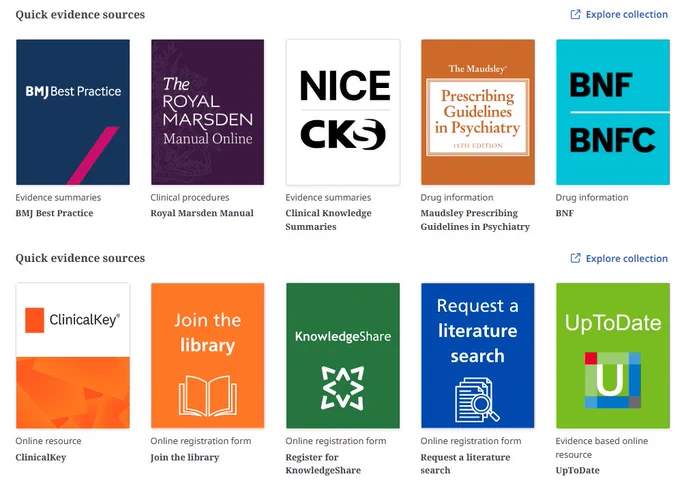Click the second 'Quick evidence sources' heading

[80, 258]
